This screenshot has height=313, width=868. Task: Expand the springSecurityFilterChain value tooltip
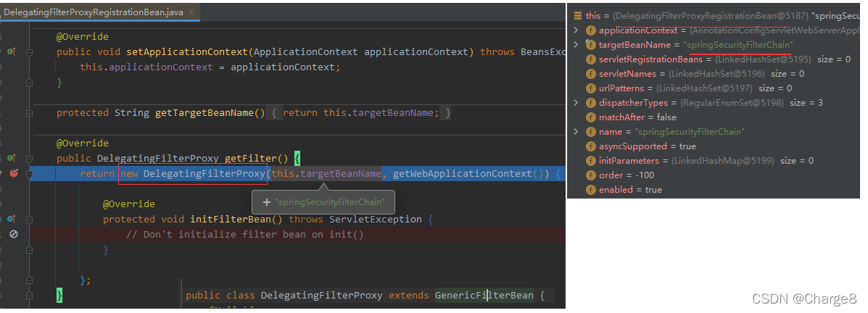(267, 202)
